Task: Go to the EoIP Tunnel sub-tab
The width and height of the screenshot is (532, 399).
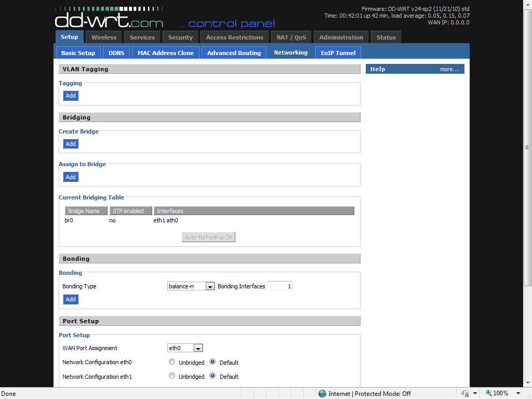Action: 338,52
